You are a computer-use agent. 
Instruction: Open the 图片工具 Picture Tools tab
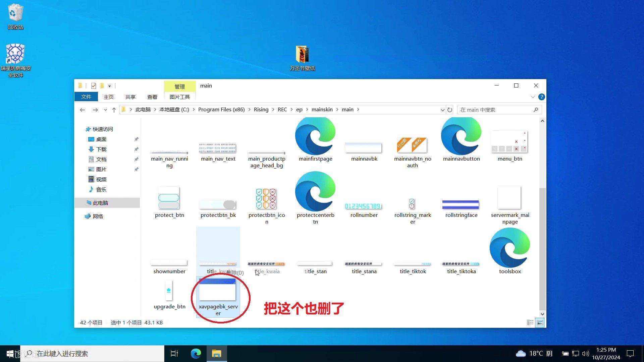click(180, 97)
